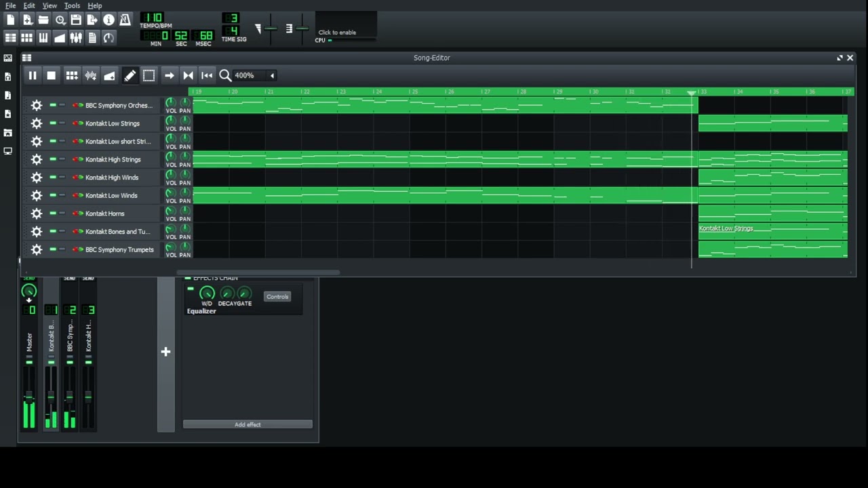Toggle the Effects Chain enable LED
Image resolution: width=868 pixels, height=488 pixels.
click(188, 279)
